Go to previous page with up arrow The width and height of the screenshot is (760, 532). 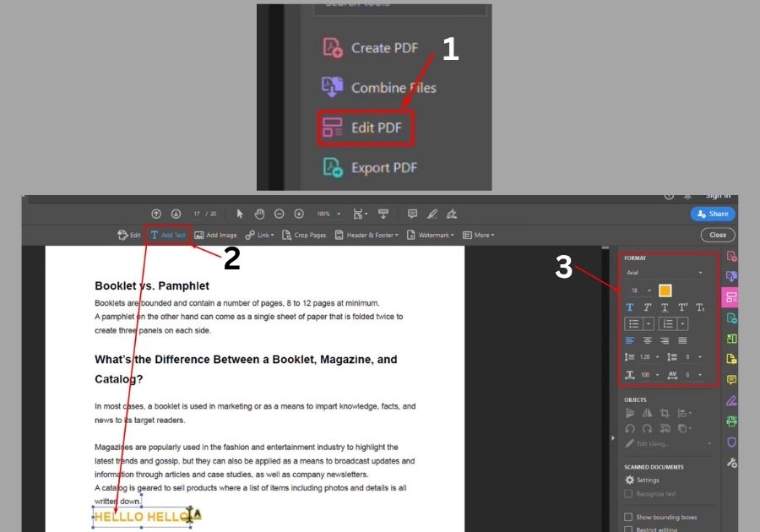156,214
